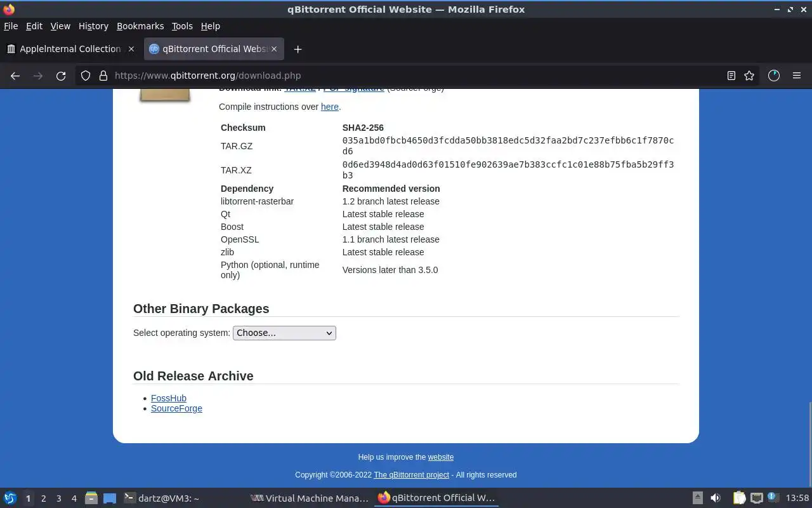Open the History menu

click(x=93, y=26)
